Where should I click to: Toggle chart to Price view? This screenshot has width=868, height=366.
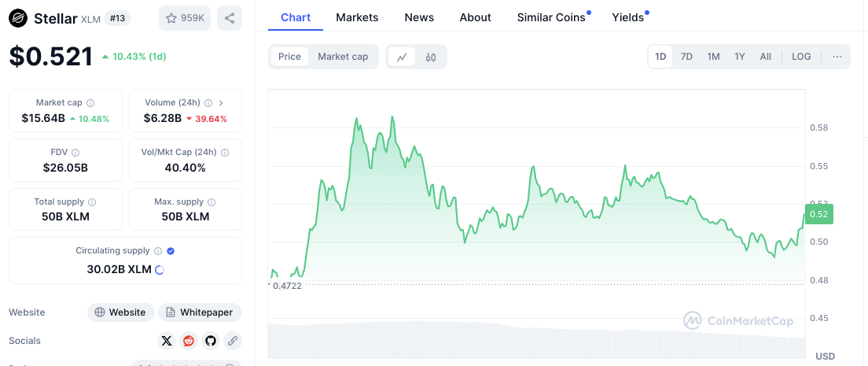click(x=289, y=57)
